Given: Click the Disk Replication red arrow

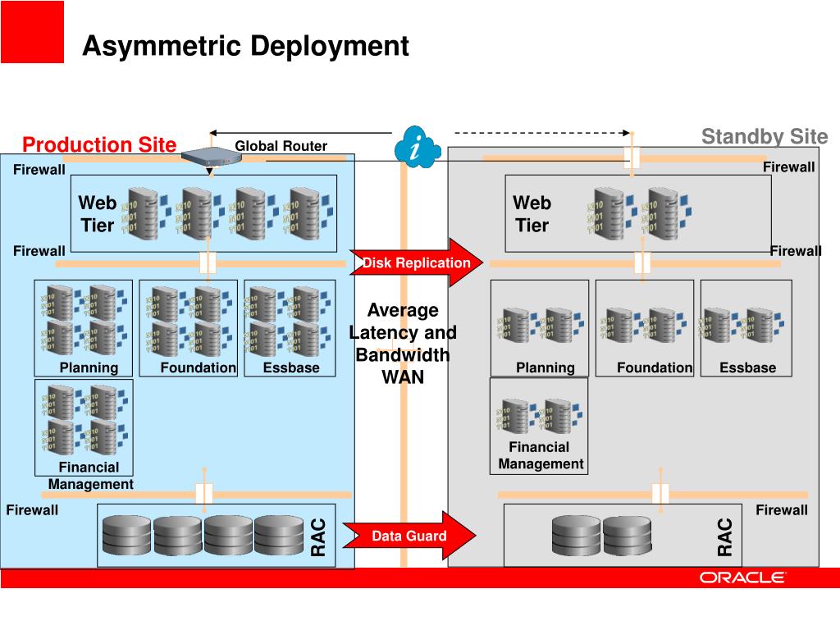Looking at the screenshot, I should 416,262.
